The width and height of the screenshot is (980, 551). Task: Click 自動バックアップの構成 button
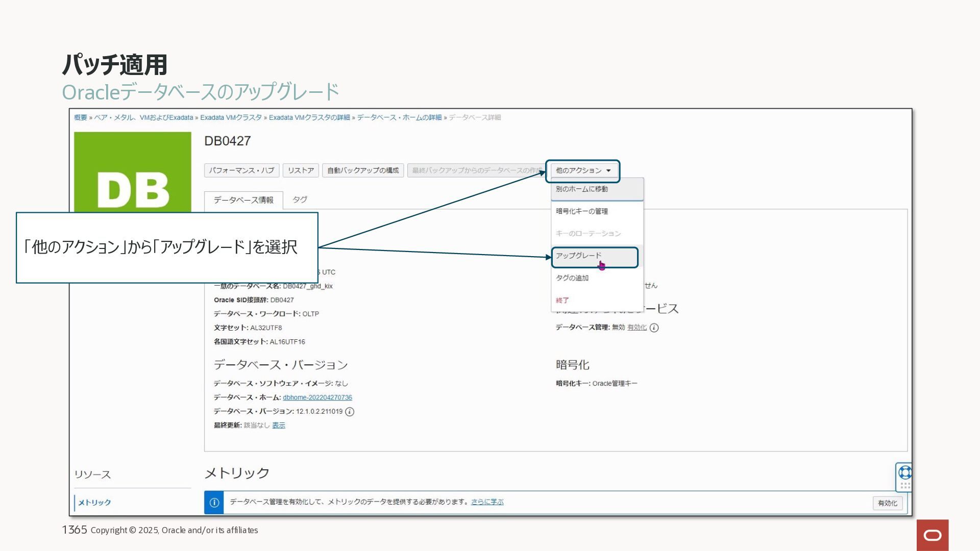pyautogui.click(x=363, y=170)
